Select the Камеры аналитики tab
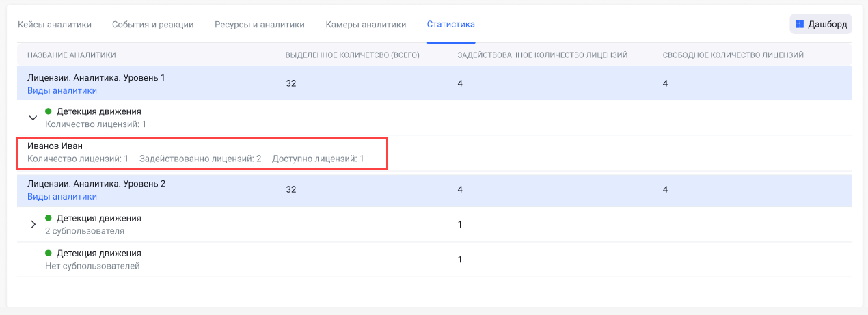The height and width of the screenshot is (315, 868). [366, 25]
